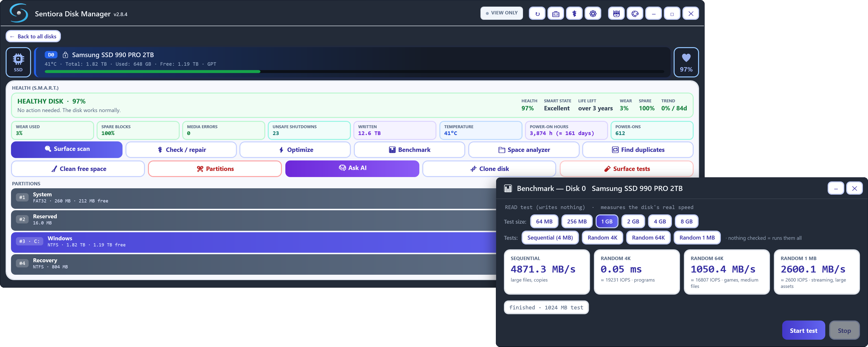This screenshot has height=347, width=868.
Task: Select the Windows C: partition row
Action: 253,242
